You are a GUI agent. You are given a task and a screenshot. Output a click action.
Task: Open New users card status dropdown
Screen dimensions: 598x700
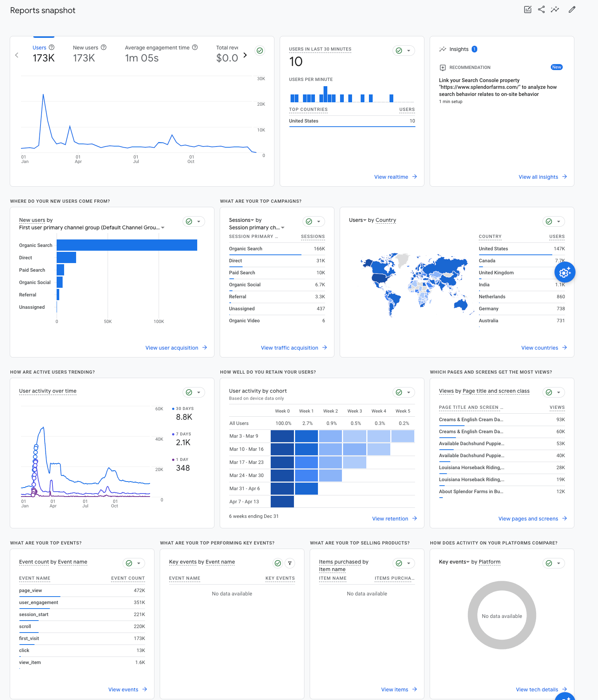pyautogui.click(x=194, y=221)
